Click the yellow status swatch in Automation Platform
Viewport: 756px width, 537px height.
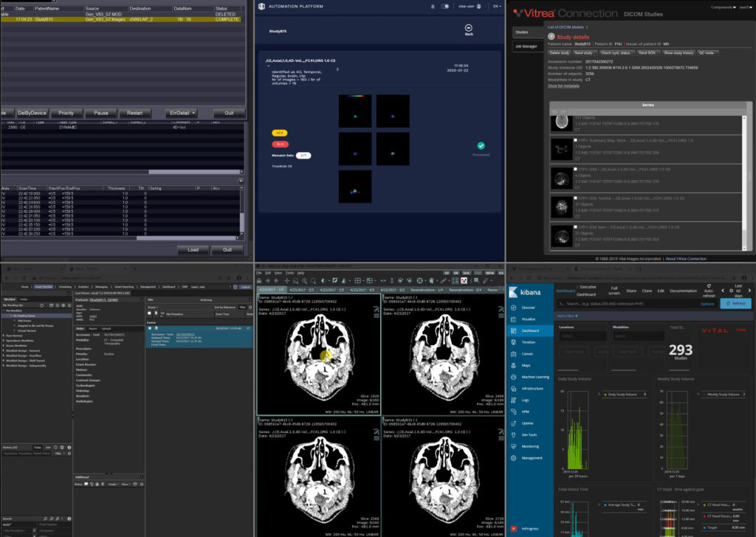pos(280,133)
